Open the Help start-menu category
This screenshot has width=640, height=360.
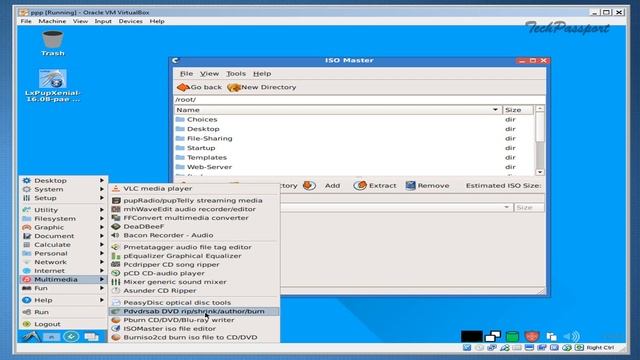point(63,300)
